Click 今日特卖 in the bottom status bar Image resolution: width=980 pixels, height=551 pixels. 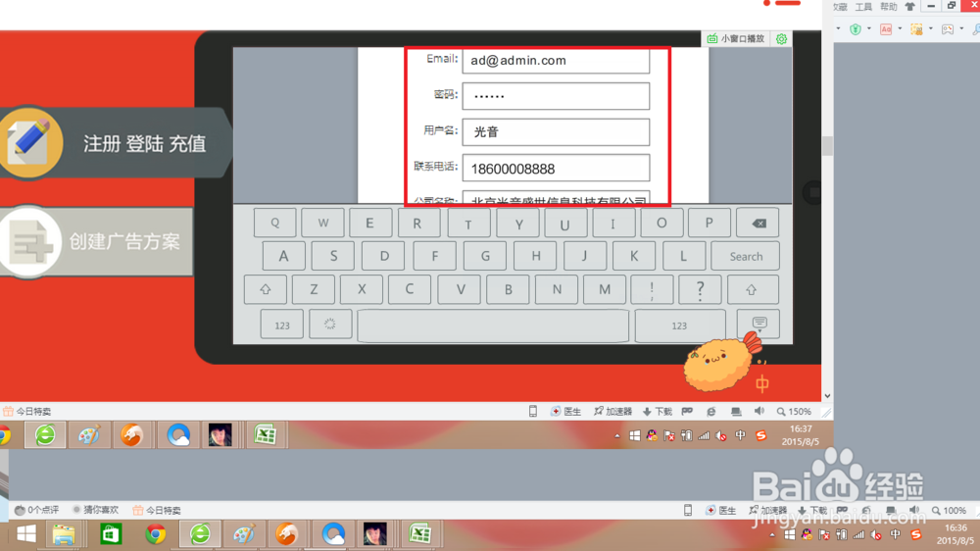click(156, 511)
